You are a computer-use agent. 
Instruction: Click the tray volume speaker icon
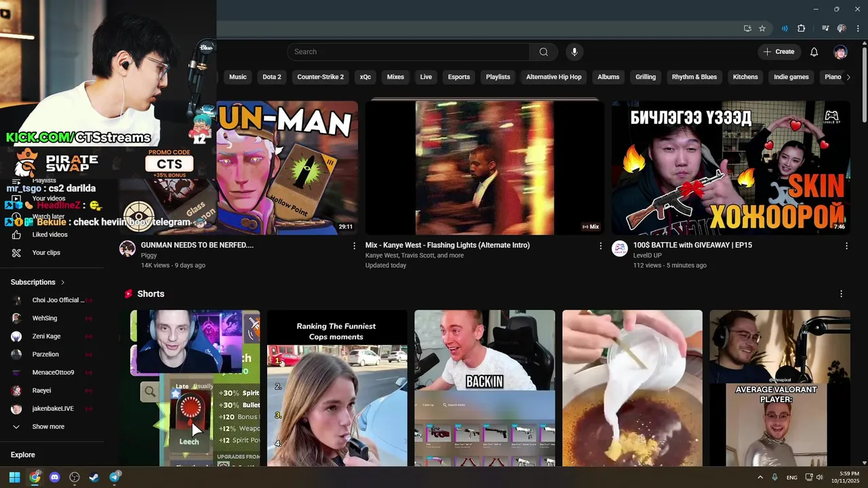820,477
